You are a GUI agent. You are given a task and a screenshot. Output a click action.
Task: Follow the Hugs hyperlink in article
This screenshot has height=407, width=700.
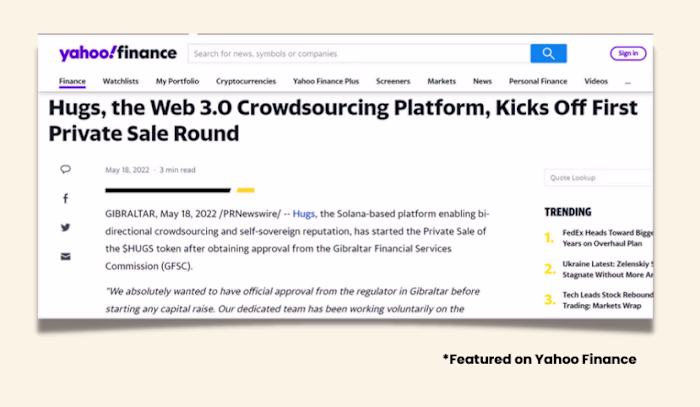point(304,214)
